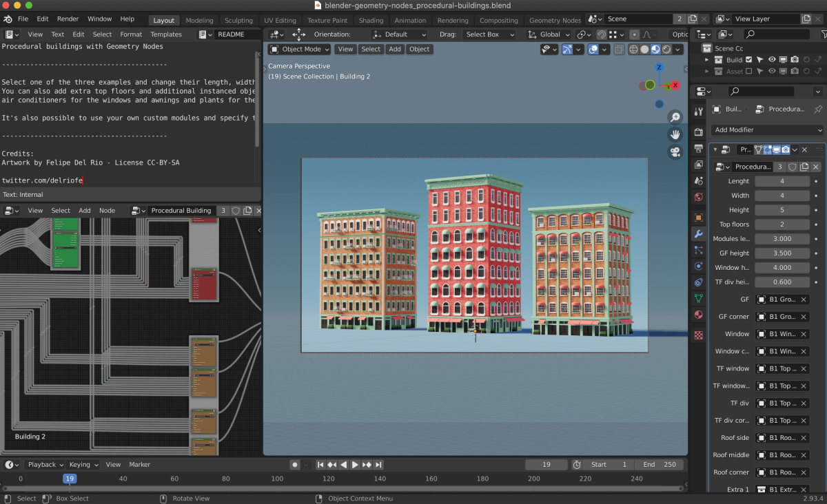Screen dimensions: 827x504
Task: Open the Object Mode dropdown
Action: coord(299,49)
